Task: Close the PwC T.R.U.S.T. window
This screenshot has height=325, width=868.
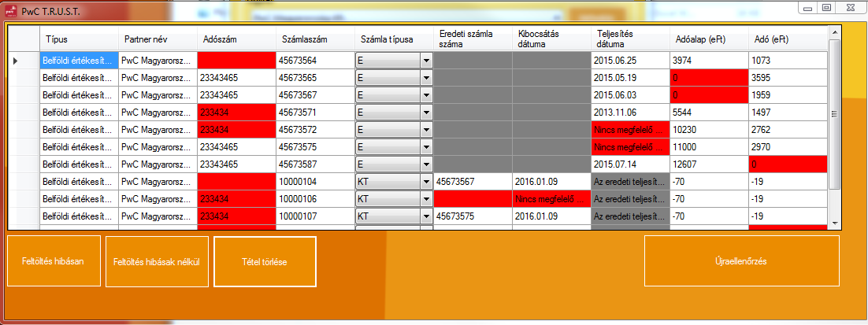Action: click(851, 7)
